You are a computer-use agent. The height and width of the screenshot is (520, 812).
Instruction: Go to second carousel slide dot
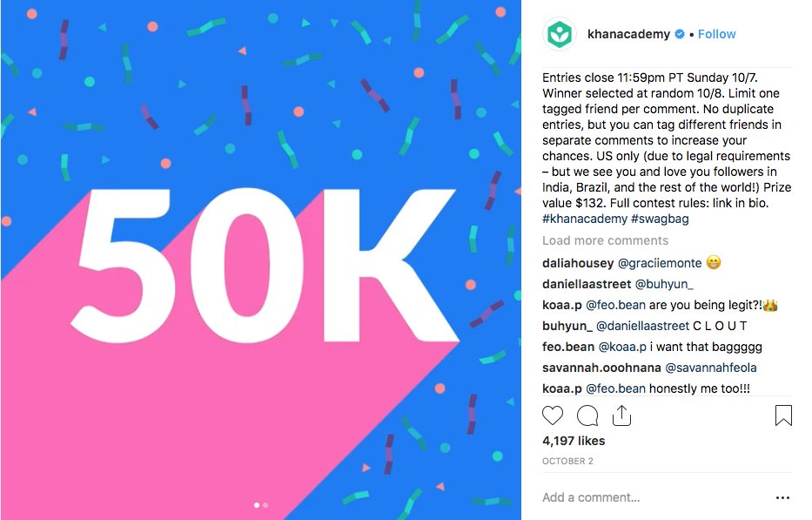click(265, 504)
